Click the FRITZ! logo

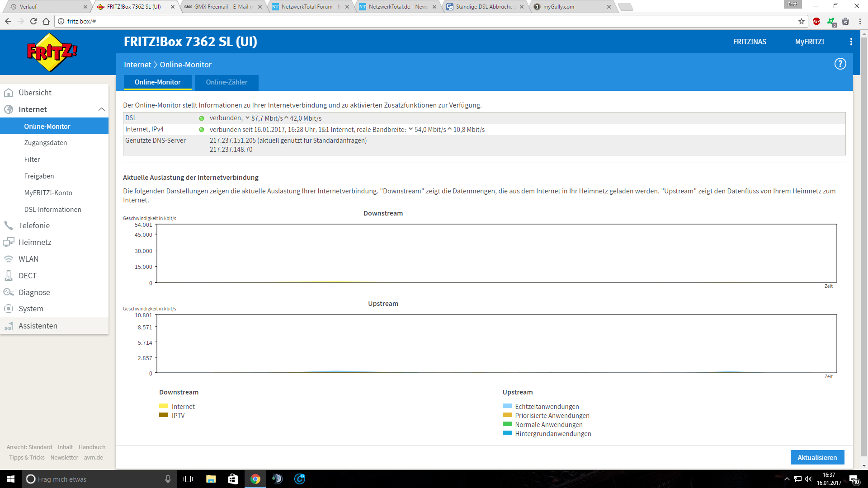coord(52,52)
